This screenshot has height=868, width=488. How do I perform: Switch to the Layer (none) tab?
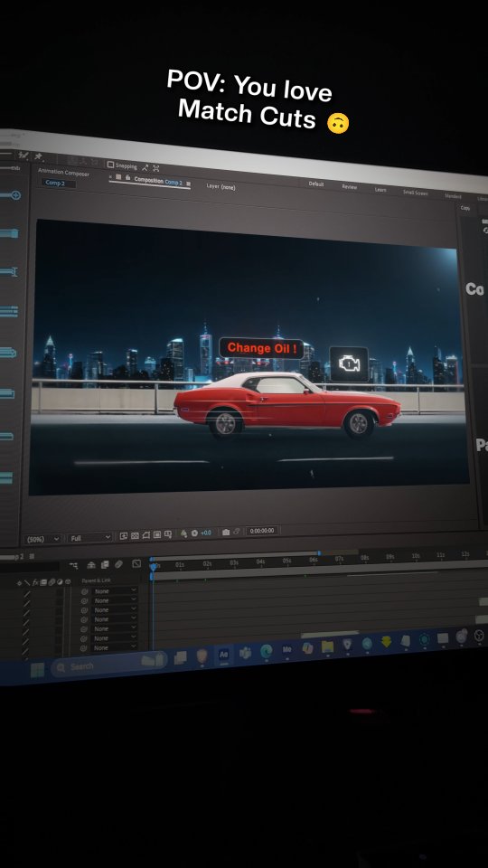(221, 186)
